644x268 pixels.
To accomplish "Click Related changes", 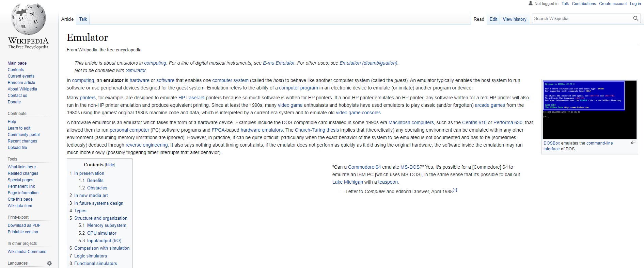I will point(23,173).
